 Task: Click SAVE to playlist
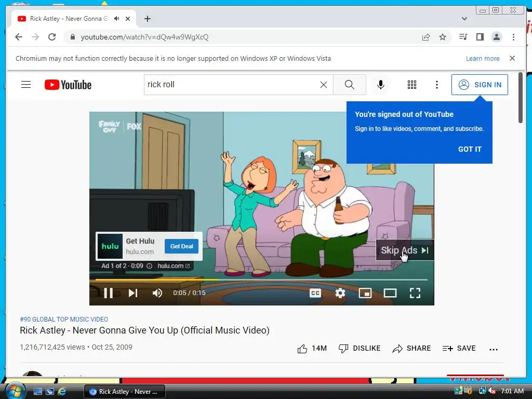tap(459, 349)
